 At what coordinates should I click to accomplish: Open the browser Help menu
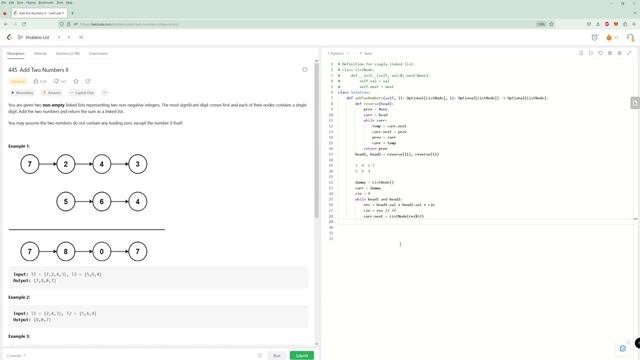69,2
